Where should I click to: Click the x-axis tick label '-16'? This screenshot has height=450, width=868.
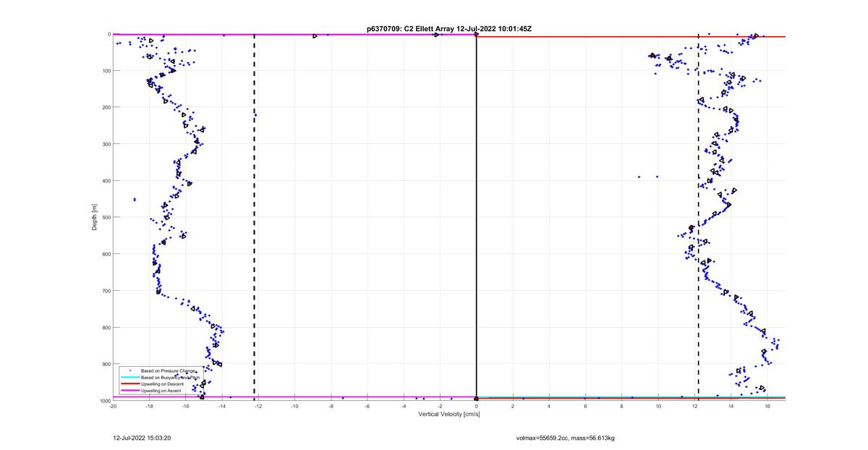click(185, 407)
